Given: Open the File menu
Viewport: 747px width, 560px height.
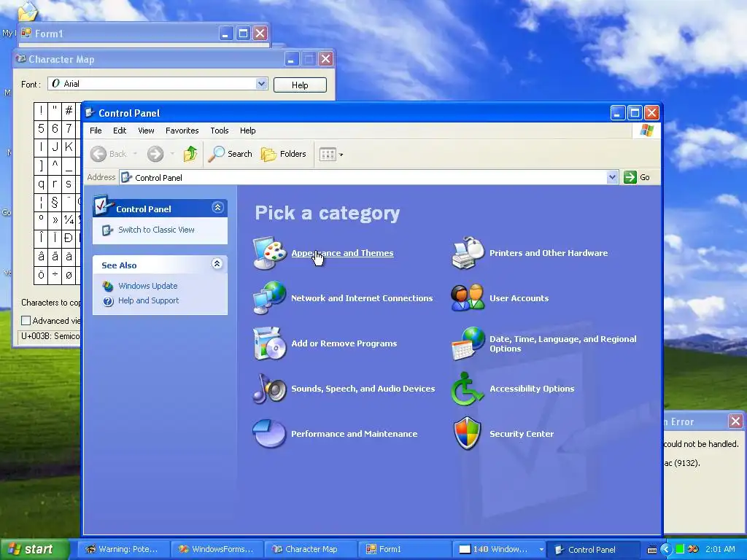Looking at the screenshot, I should coord(96,131).
